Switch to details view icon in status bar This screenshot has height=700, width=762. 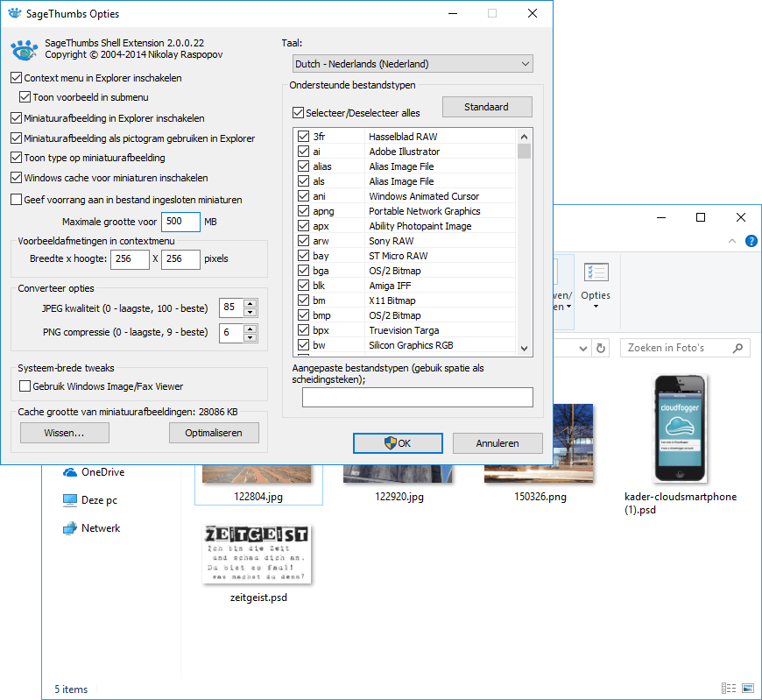point(729,688)
